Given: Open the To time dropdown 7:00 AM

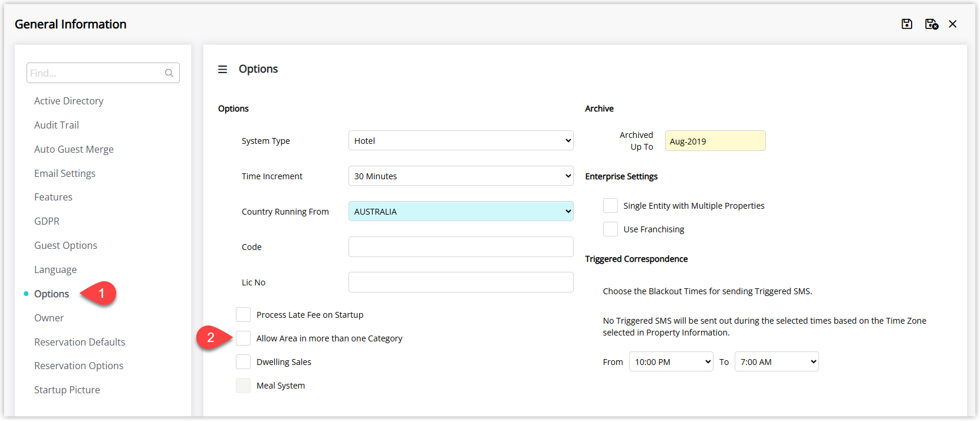Looking at the screenshot, I should [777, 361].
